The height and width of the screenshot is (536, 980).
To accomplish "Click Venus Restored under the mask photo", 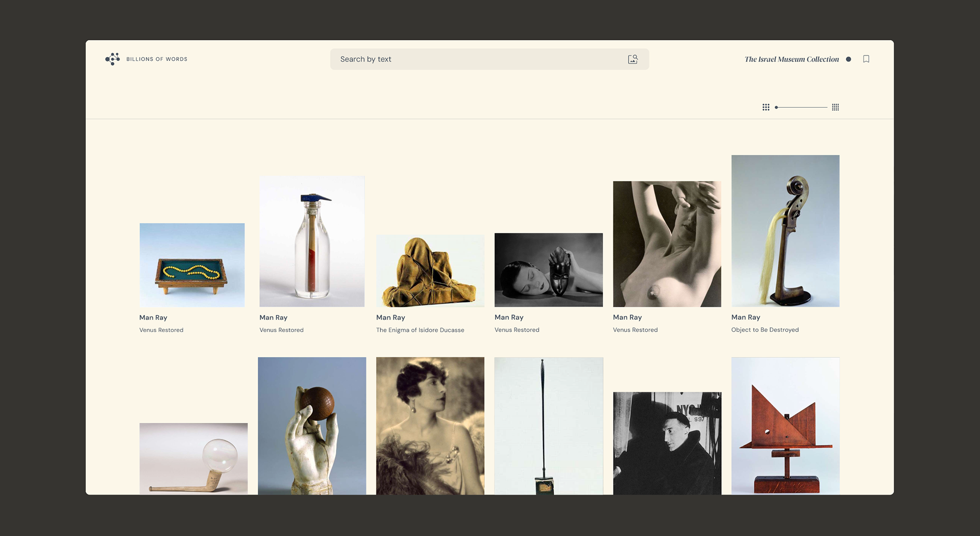I will pos(517,330).
